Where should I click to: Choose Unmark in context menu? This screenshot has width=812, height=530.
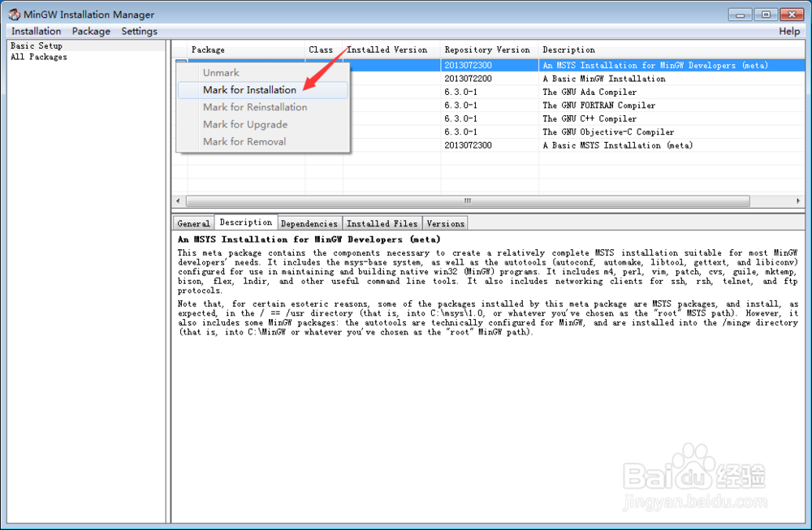221,72
